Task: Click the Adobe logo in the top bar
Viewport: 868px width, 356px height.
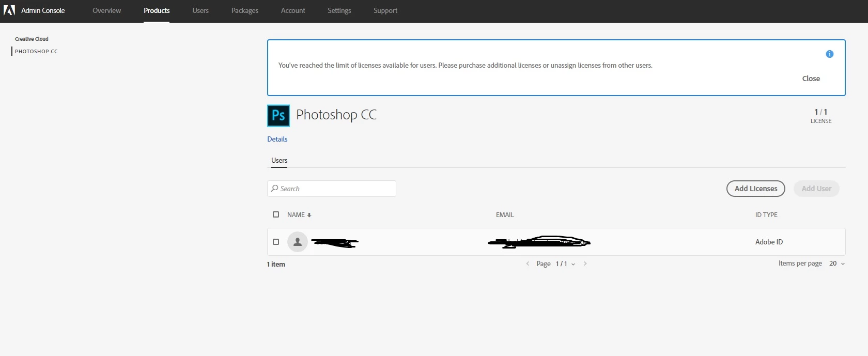Action: click(9, 10)
